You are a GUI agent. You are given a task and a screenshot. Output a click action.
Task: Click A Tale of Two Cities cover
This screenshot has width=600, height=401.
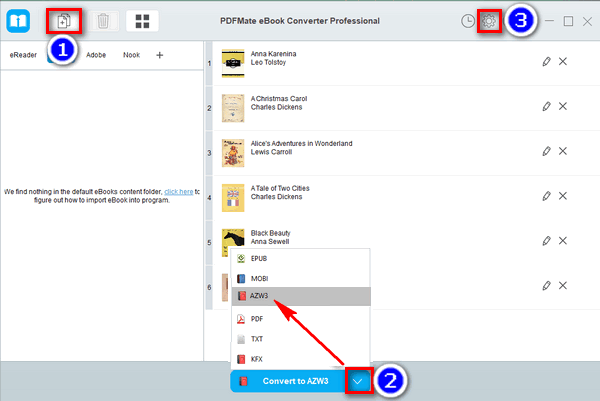pos(233,198)
